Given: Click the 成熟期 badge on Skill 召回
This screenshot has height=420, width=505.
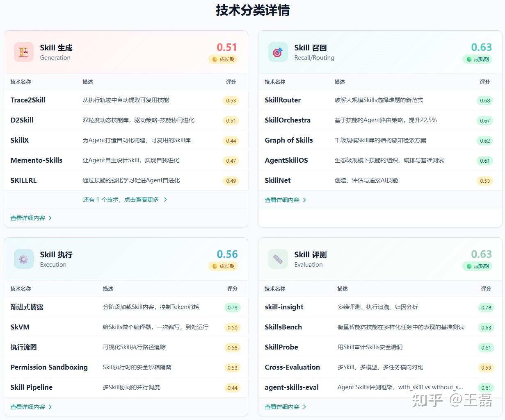Looking at the screenshot, I should point(477,59).
